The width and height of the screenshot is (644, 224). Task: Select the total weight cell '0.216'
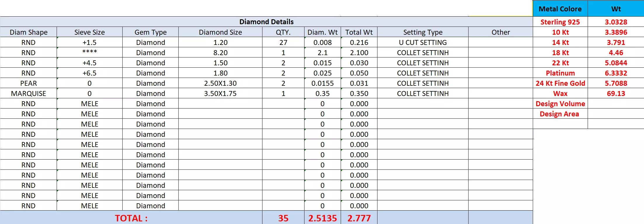359,42
